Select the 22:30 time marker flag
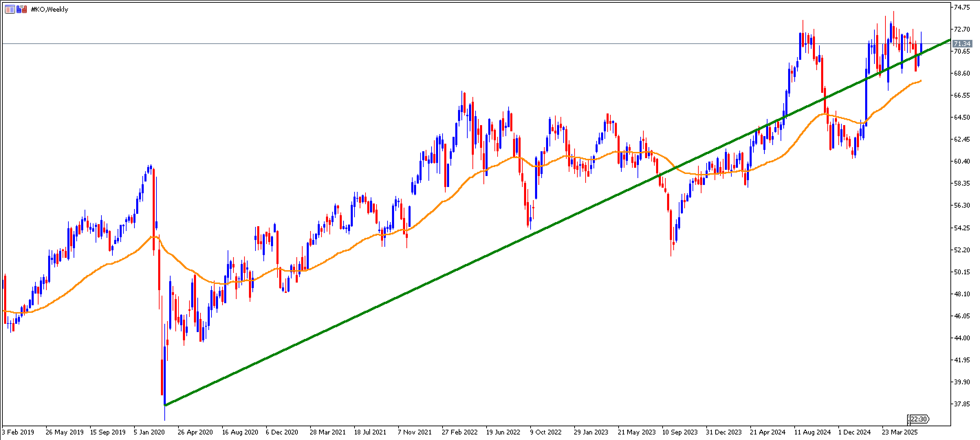The width and height of the screenshot is (980, 440). point(918,419)
